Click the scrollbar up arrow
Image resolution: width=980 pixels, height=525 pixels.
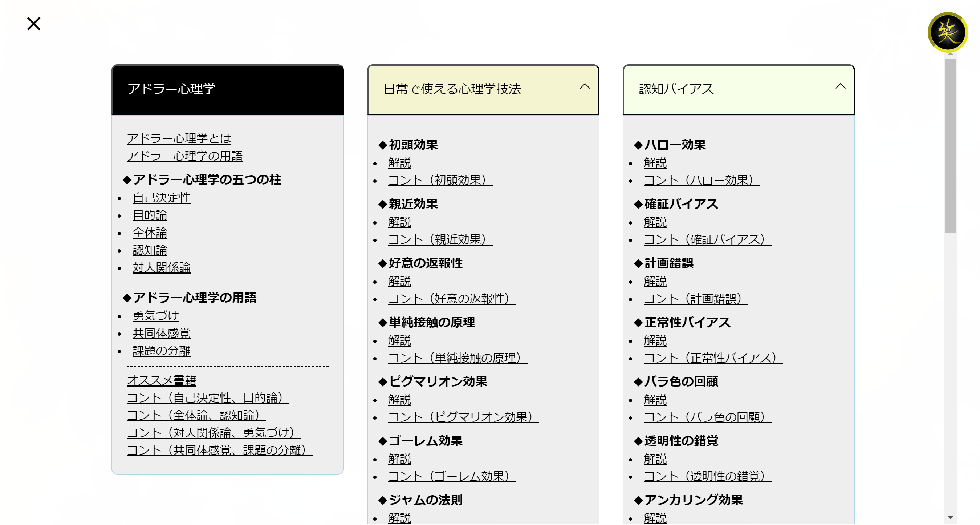pyautogui.click(x=950, y=54)
